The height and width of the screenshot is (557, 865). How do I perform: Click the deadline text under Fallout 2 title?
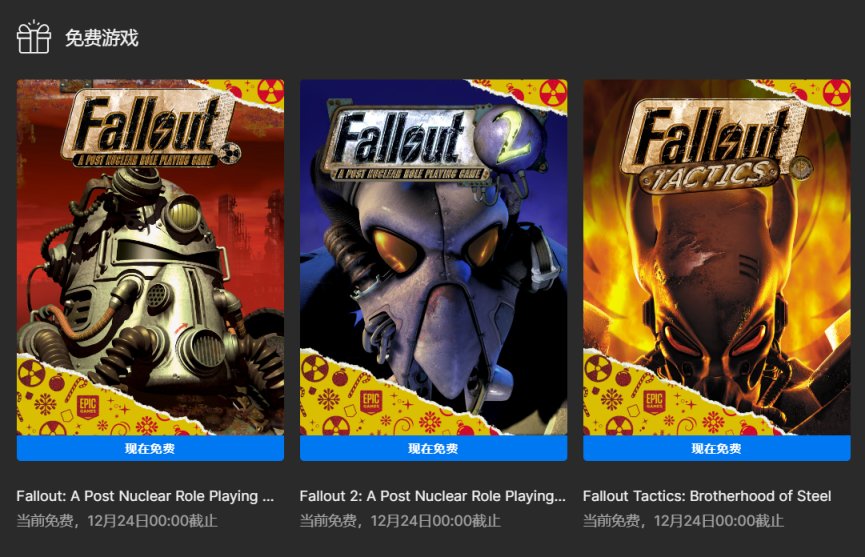(x=400, y=521)
